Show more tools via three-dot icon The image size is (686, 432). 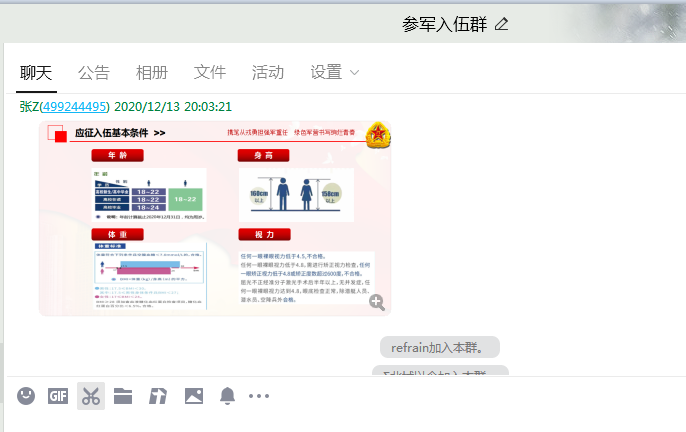(x=259, y=396)
